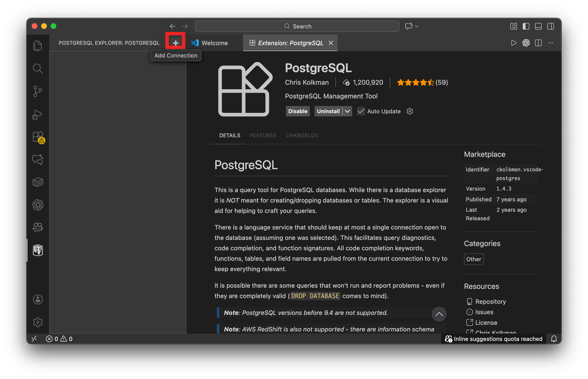Toggle the bottom panel visibility
The width and height of the screenshot is (588, 379).
[x=538, y=26]
